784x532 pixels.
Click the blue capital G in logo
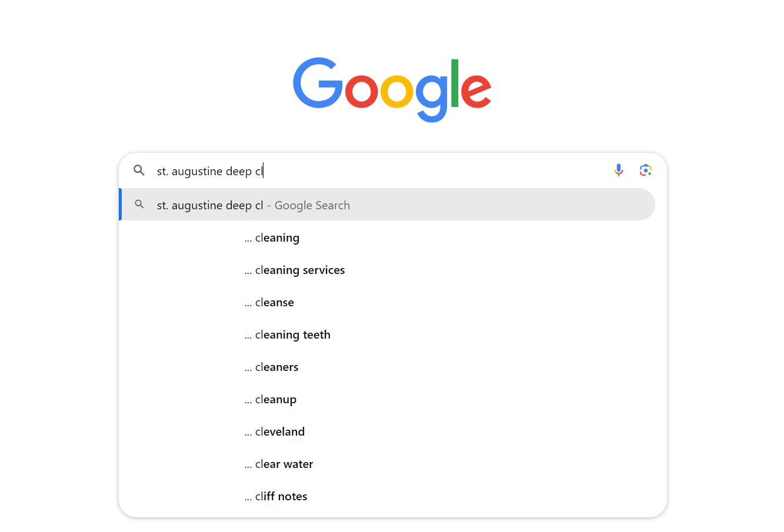point(317,83)
